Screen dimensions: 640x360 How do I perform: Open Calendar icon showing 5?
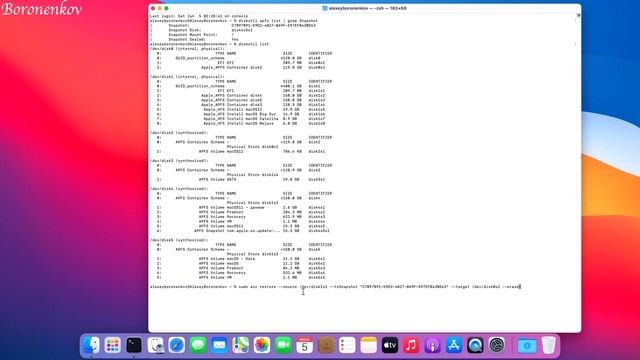point(304,345)
